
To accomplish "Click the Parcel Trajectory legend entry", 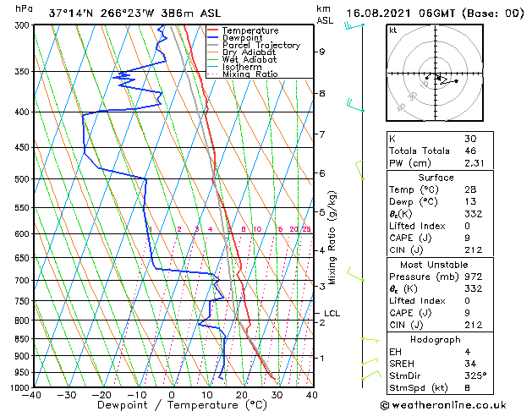I will coord(254,45).
